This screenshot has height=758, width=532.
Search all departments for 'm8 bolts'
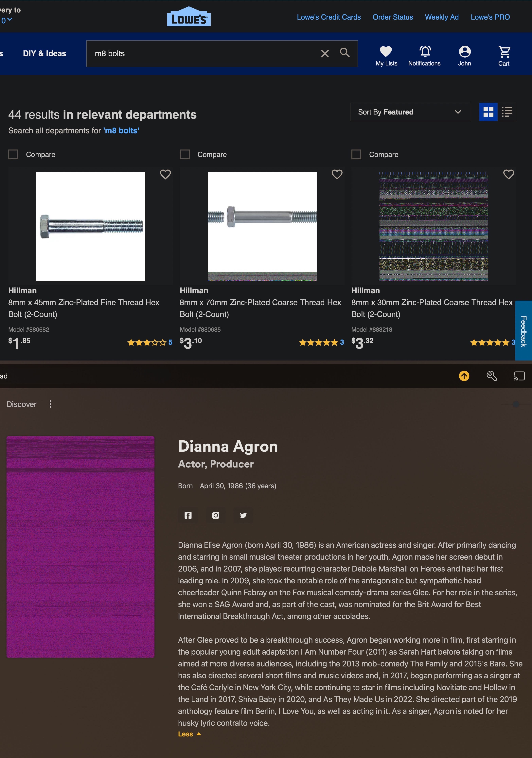point(121,131)
